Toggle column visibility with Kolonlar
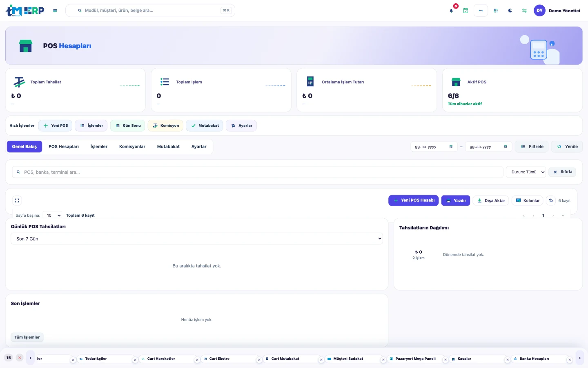Screen dimensions: 588x368 tap(528, 200)
